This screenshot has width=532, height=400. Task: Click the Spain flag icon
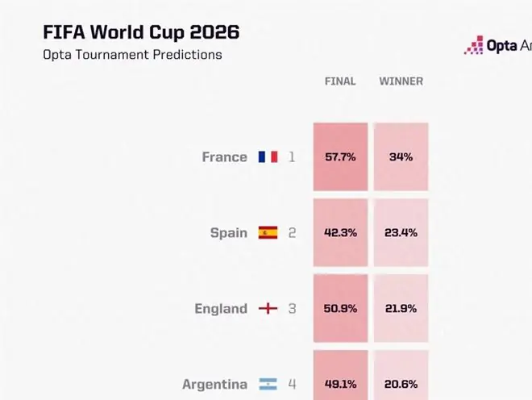268,232
